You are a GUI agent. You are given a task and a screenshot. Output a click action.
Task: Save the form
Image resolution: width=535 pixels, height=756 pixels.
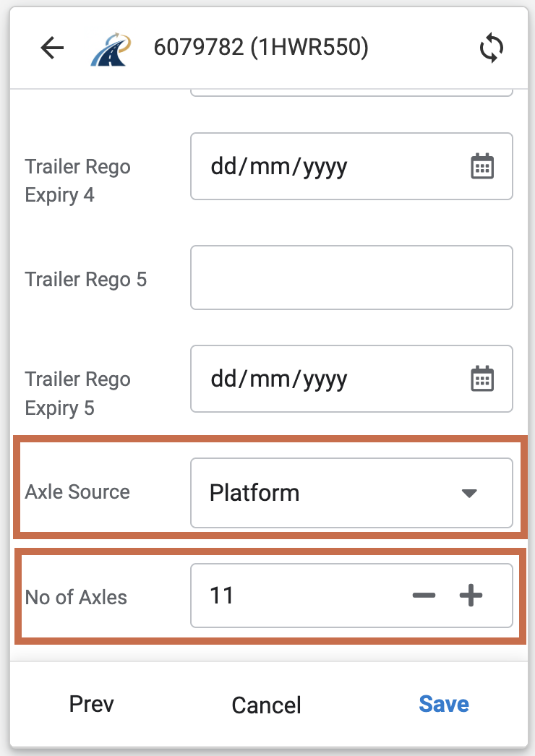[444, 704]
